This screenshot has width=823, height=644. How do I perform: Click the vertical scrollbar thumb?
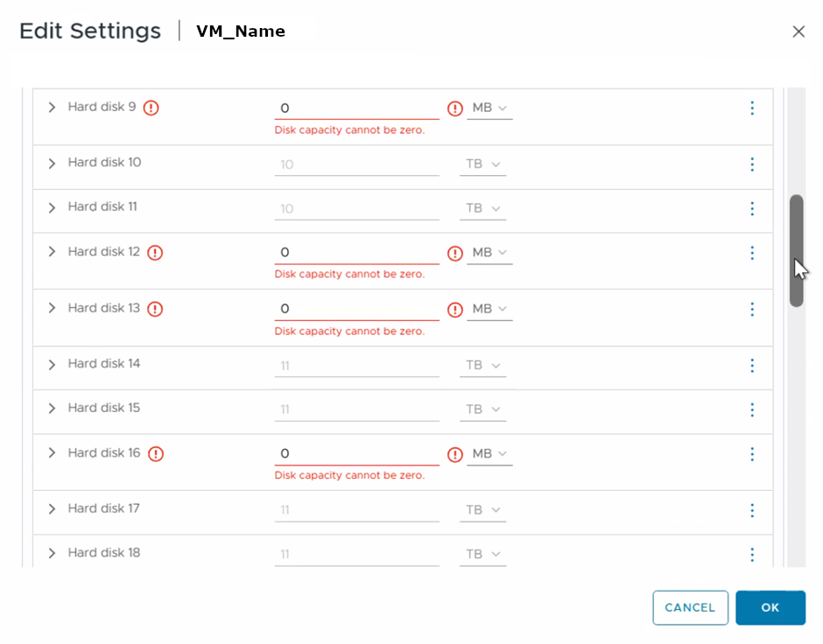click(796, 249)
